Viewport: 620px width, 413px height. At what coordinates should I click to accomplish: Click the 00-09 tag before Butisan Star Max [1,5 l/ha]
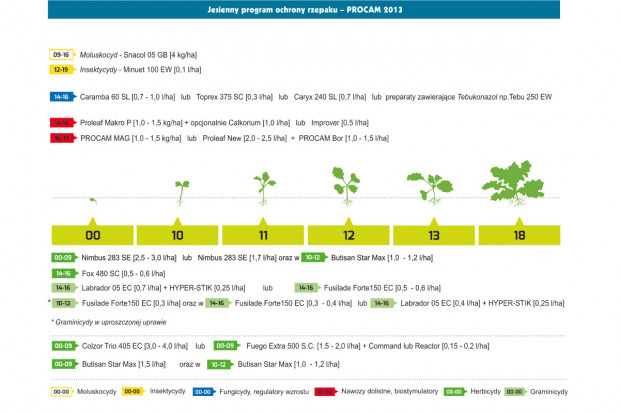[65, 364]
